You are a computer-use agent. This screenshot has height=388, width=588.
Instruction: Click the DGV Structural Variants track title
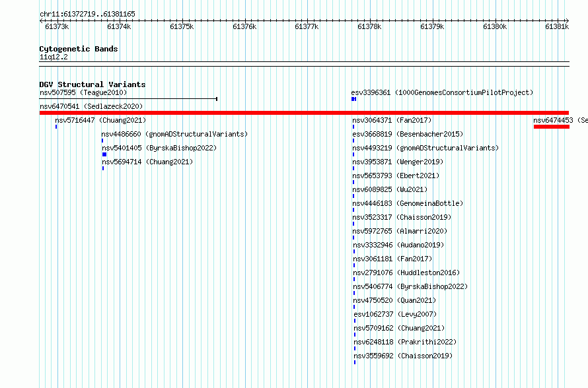coord(92,84)
